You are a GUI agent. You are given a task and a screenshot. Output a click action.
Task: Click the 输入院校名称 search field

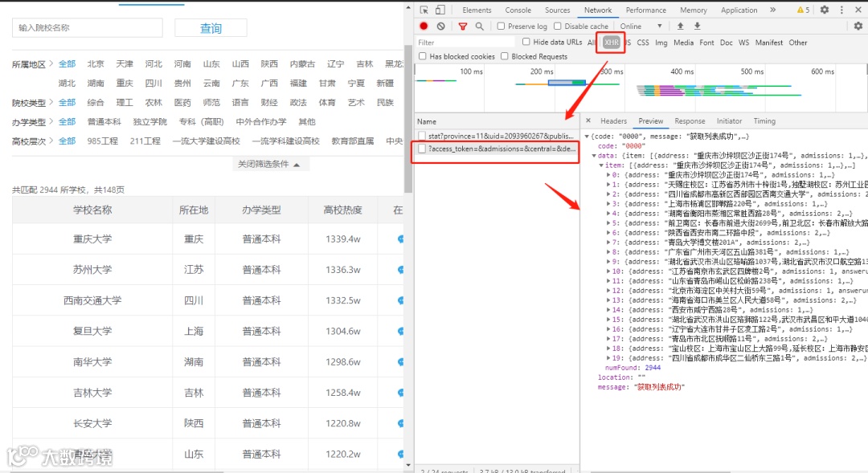(x=88, y=27)
